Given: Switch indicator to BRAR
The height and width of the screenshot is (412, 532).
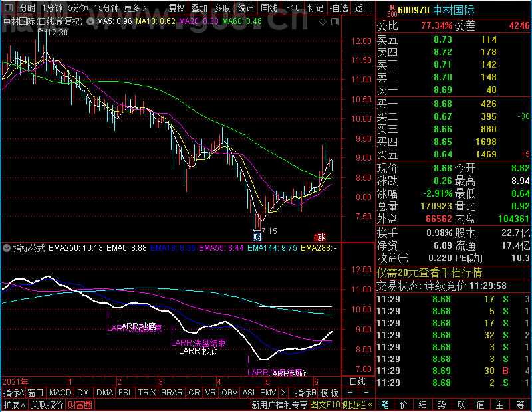Looking at the screenshot, I should pyautogui.click(x=172, y=393).
